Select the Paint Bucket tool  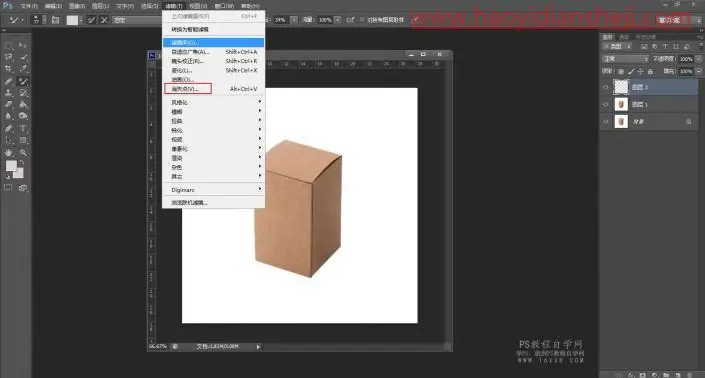(x=23, y=104)
